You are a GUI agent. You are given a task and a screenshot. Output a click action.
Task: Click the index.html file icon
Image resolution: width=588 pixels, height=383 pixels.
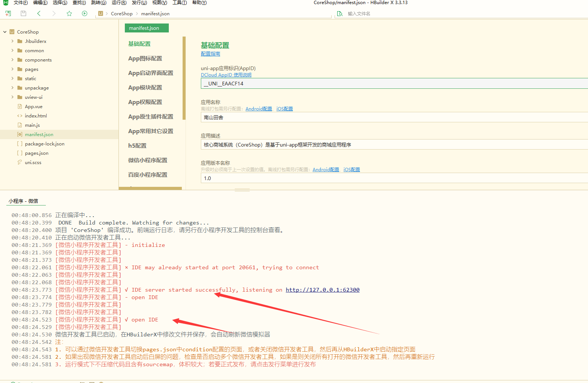tap(20, 116)
